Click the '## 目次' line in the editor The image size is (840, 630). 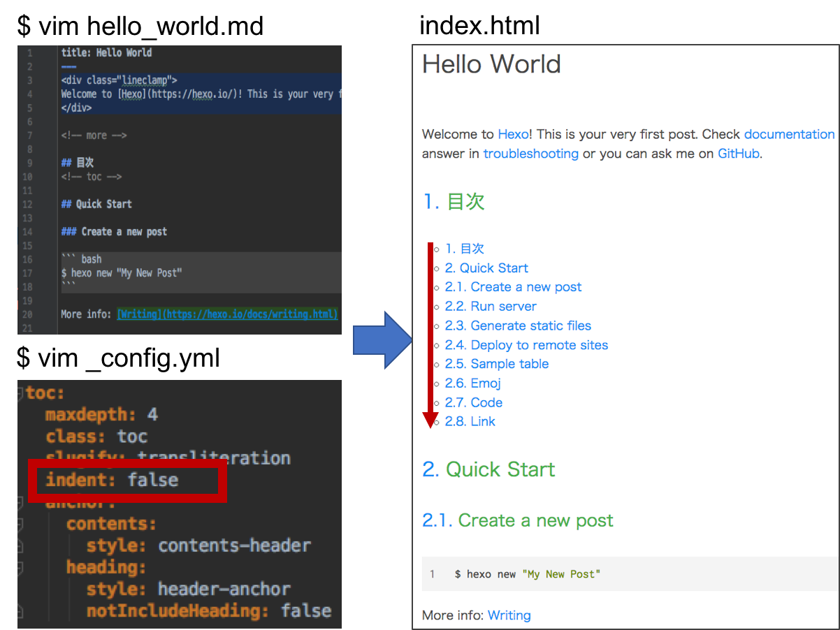click(x=78, y=163)
